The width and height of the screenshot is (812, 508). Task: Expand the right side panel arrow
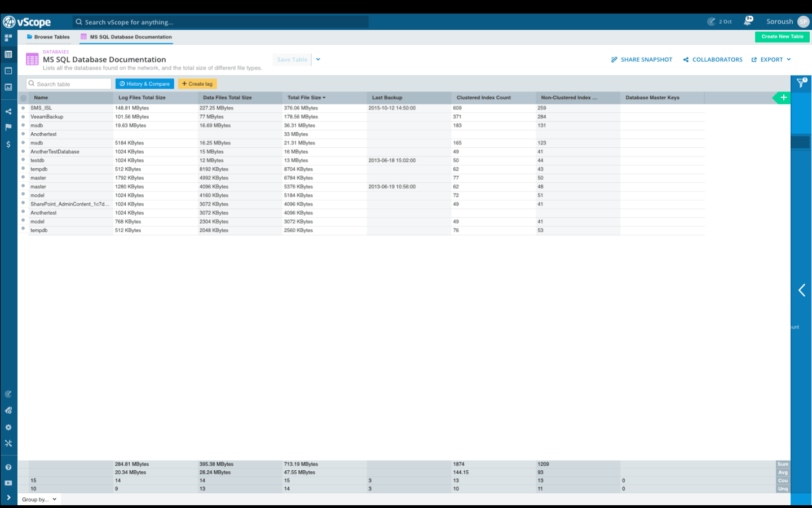(x=801, y=290)
